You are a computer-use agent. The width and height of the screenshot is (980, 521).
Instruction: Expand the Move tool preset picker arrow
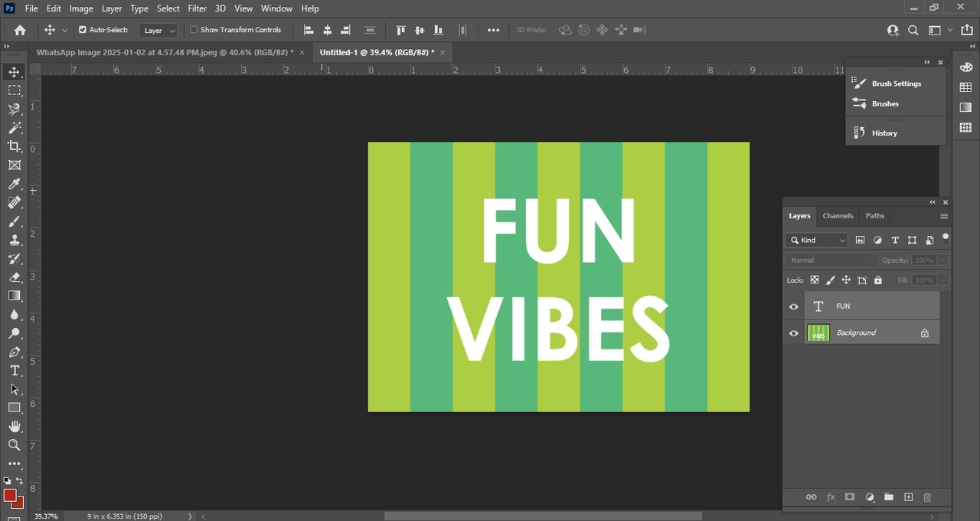(64, 30)
